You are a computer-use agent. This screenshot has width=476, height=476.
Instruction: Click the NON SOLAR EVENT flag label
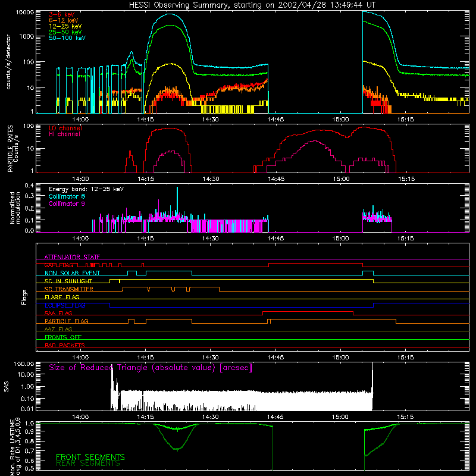pos(72,273)
